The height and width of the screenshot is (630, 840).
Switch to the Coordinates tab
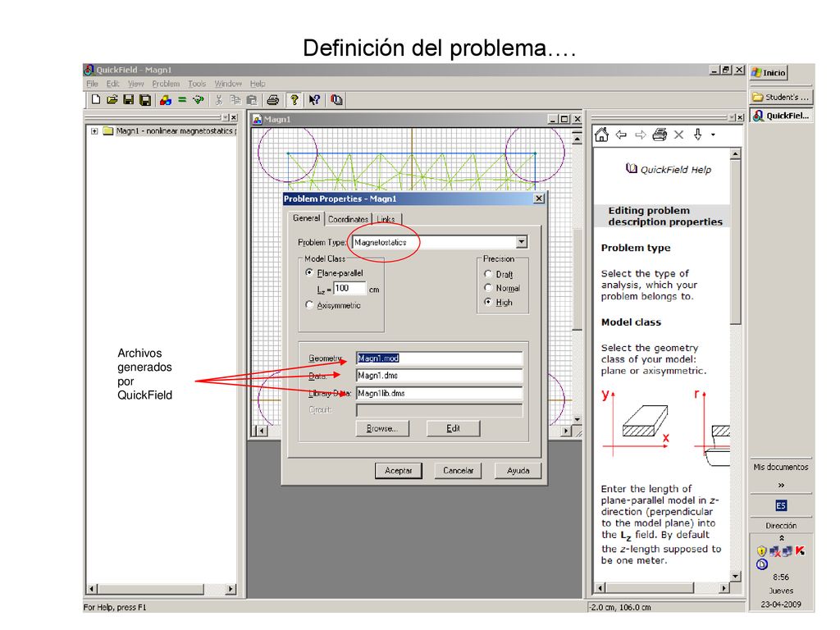tap(348, 219)
